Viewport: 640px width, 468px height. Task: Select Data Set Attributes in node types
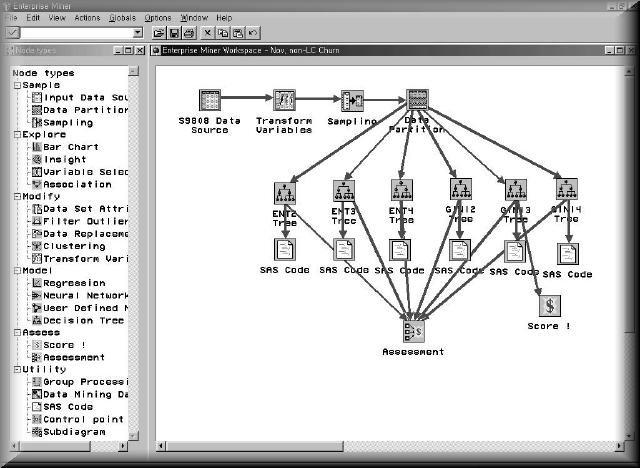tap(80, 209)
